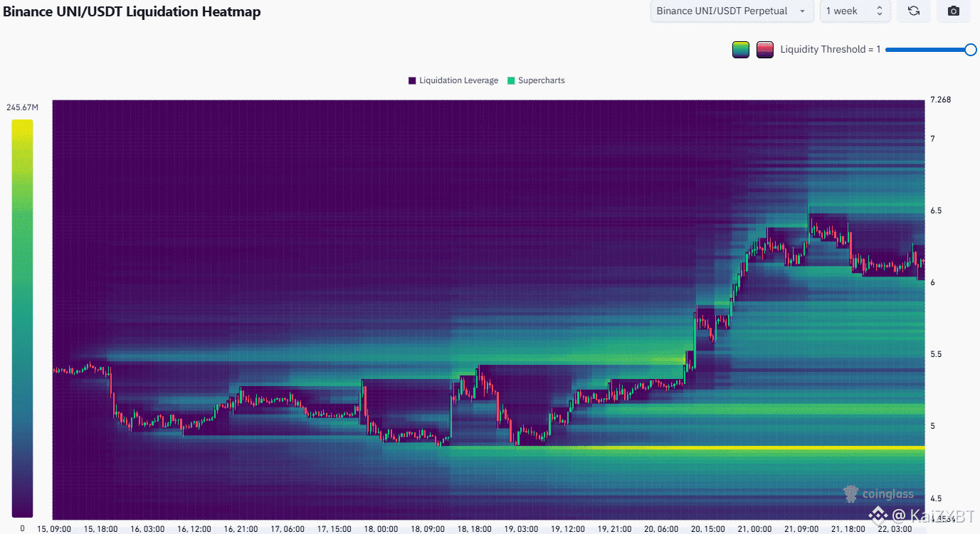Viewport: 980px width, 534px height.
Task: Open the Binance UNI/USDT Perpetual pair selector
Action: pyautogui.click(x=732, y=11)
